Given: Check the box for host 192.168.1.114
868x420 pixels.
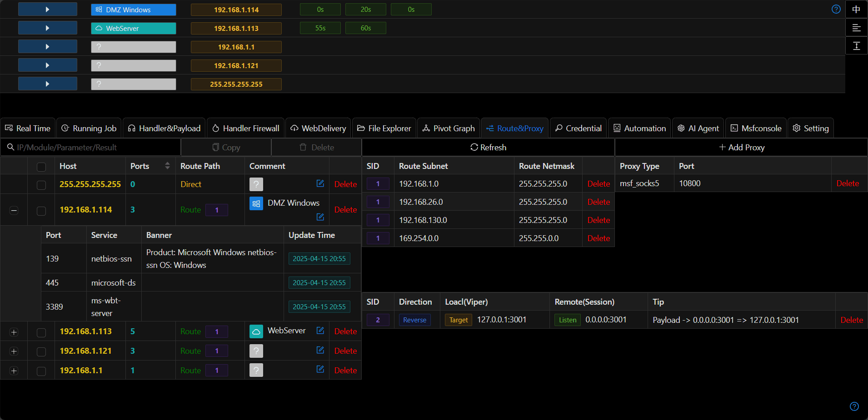Looking at the screenshot, I should coord(41,211).
